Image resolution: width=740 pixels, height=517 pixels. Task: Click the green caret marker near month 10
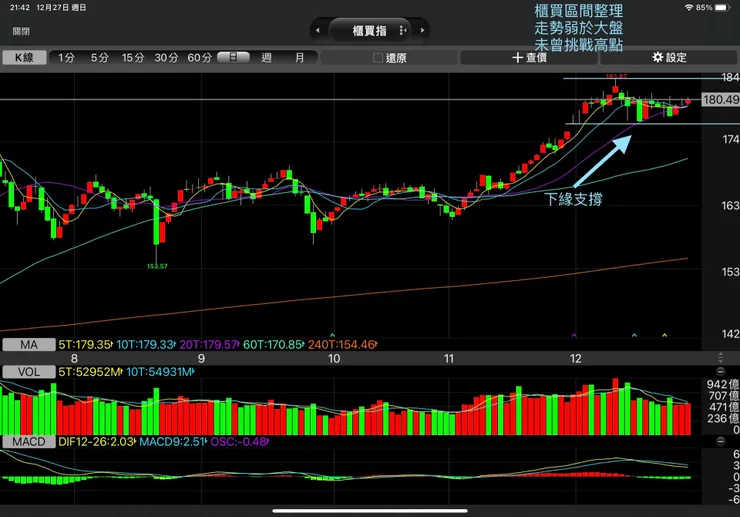(332, 335)
